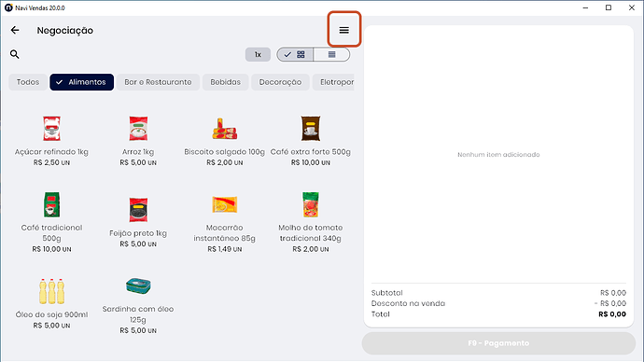
Task: Open the hamburger menu
Action: tap(343, 30)
